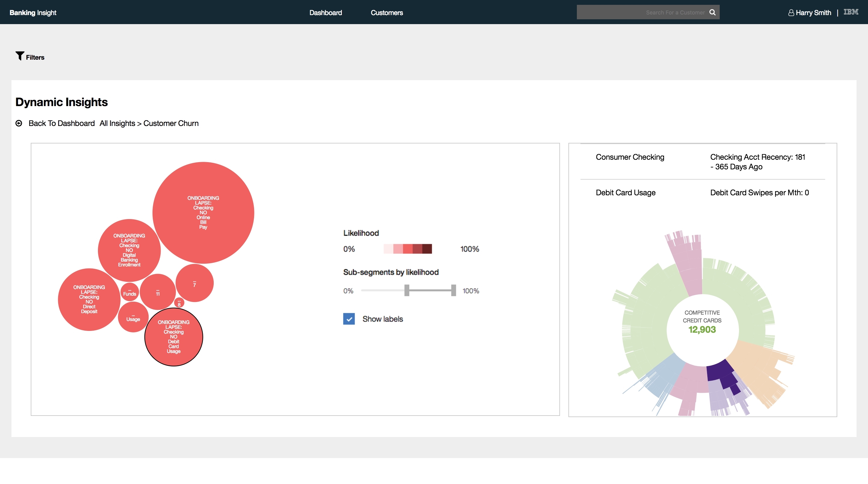Image resolution: width=868 pixels, height=484 pixels.
Task: Click the darkest likelihood color swatch
Action: 427,249
